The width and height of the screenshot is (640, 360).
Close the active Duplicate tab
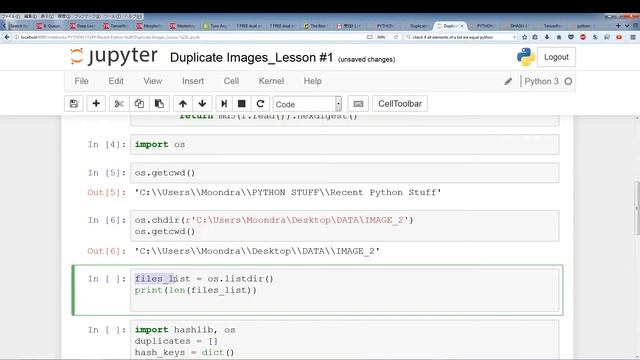pos(462,26)
